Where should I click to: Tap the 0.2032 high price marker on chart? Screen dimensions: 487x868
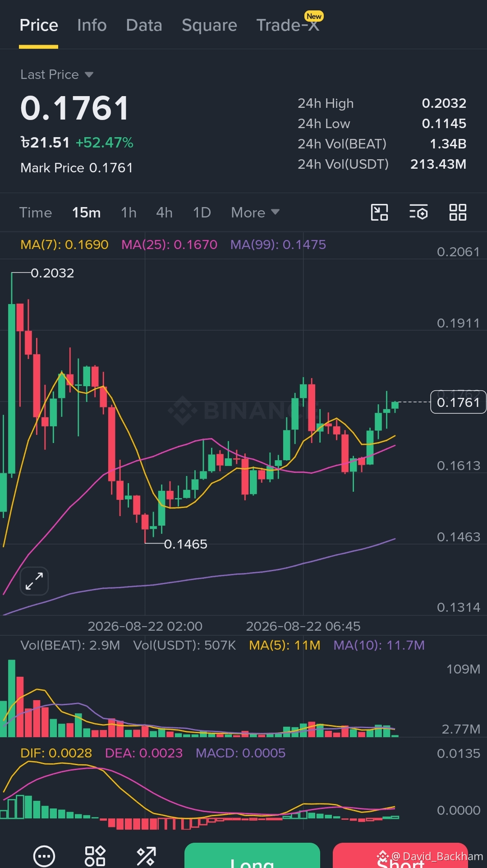52,273
